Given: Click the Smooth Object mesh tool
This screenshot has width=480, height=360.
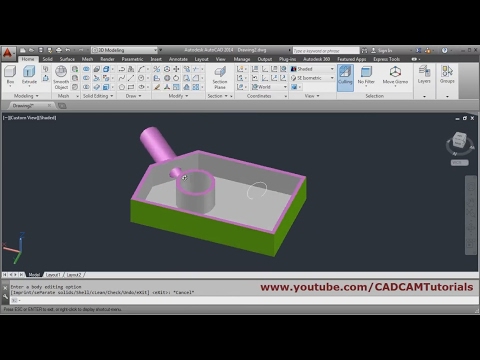Looking at the screenshot, I should (x=61, y=77).
